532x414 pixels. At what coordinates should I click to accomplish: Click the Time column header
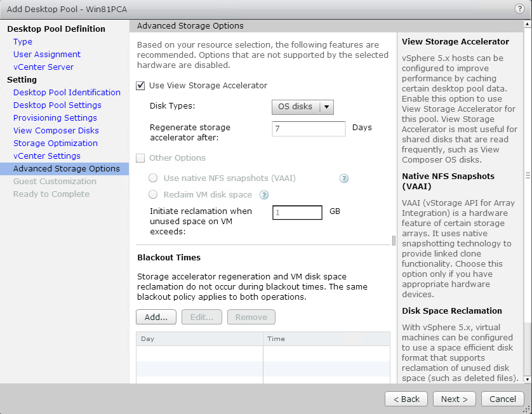326,338
